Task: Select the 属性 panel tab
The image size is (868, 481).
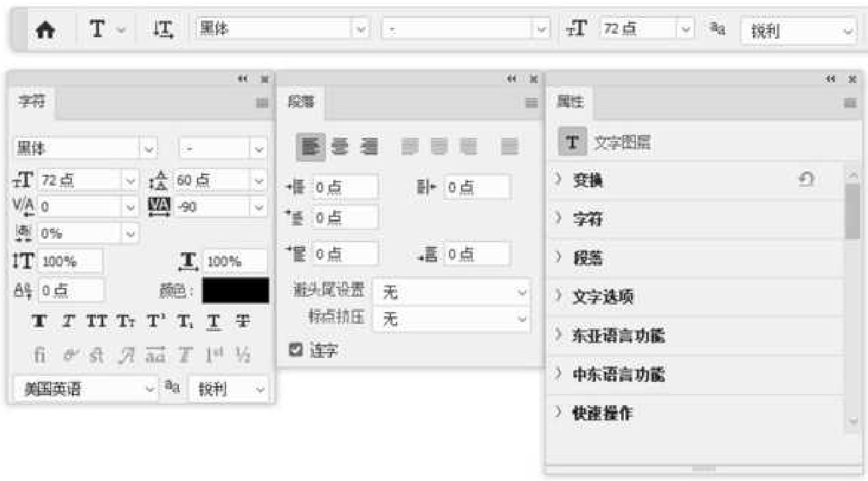Action: tap(569, 102)
